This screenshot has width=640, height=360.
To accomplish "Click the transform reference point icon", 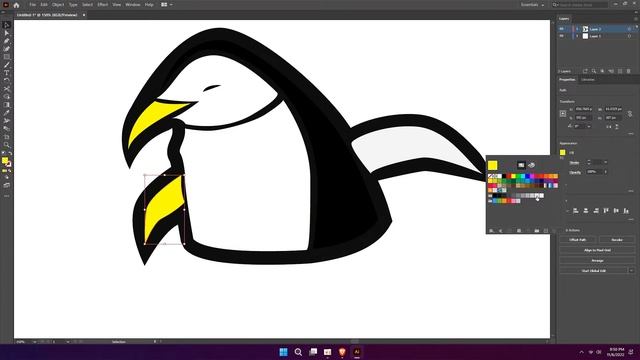I will click(563, 113).
